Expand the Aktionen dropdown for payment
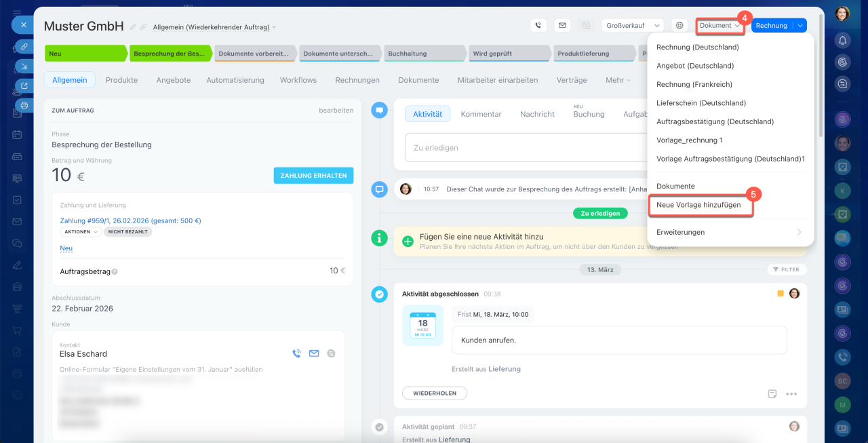 pos(81,232)
